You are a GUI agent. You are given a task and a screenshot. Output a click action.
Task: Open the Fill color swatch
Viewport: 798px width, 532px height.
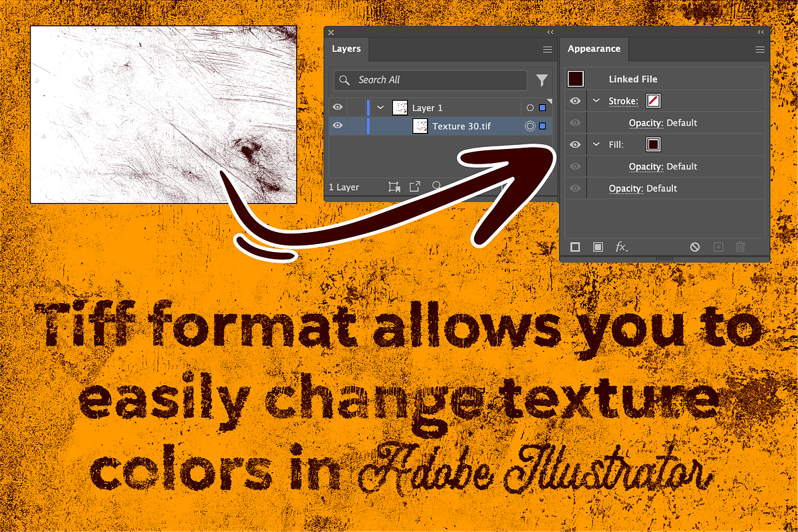tap(654, 144)
